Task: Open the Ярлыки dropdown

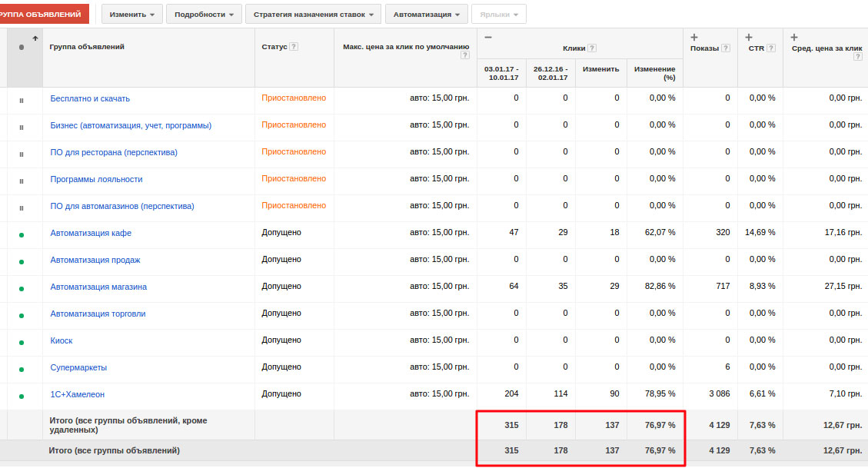Action: [499, 15]
